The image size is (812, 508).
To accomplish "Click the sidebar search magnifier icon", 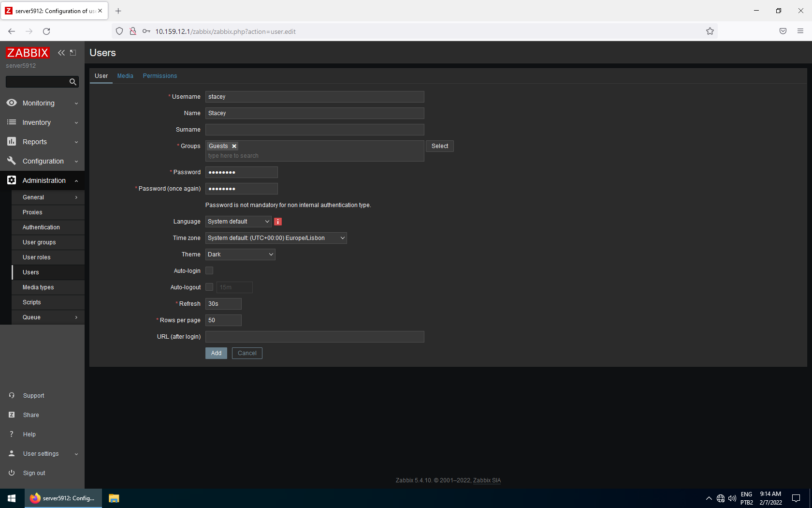I will 73,82.
